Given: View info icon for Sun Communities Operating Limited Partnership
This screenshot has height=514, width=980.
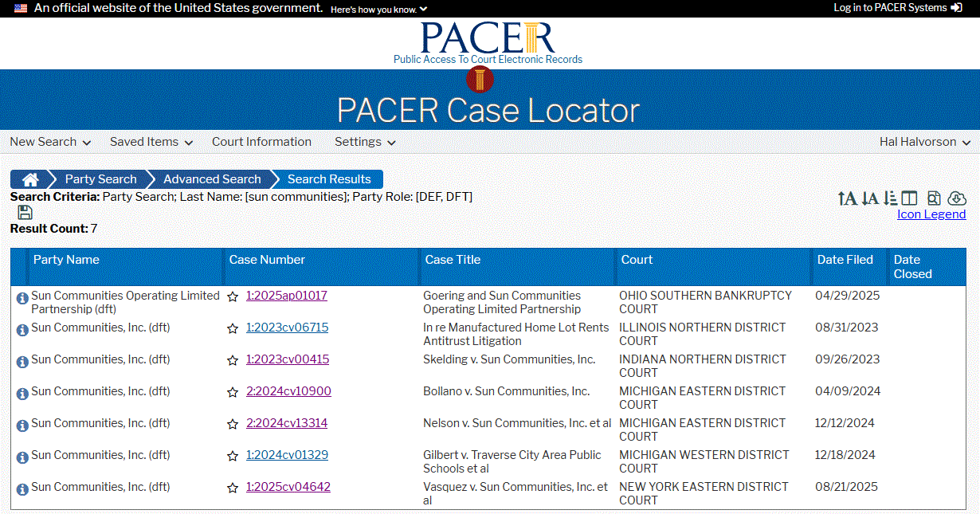Looking at the screenshot, I should click(x=22, y=298).
